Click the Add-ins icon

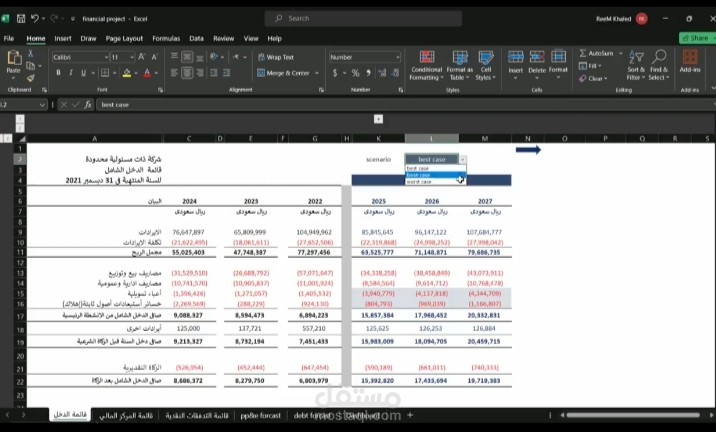(x=690, y=58)
